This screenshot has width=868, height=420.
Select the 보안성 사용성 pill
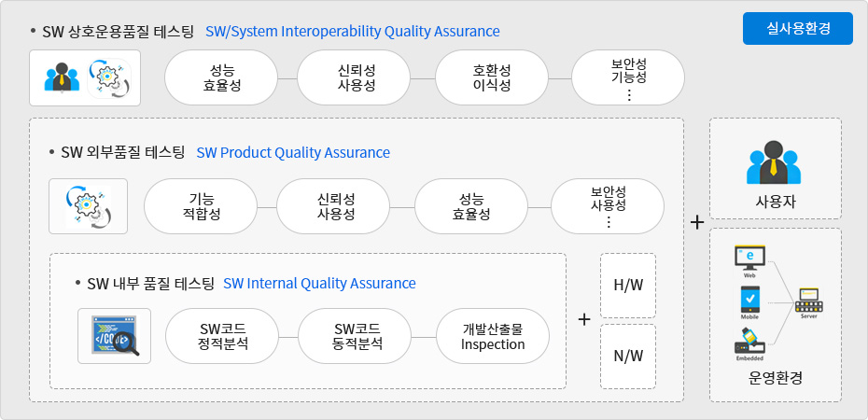click(608, 206)
